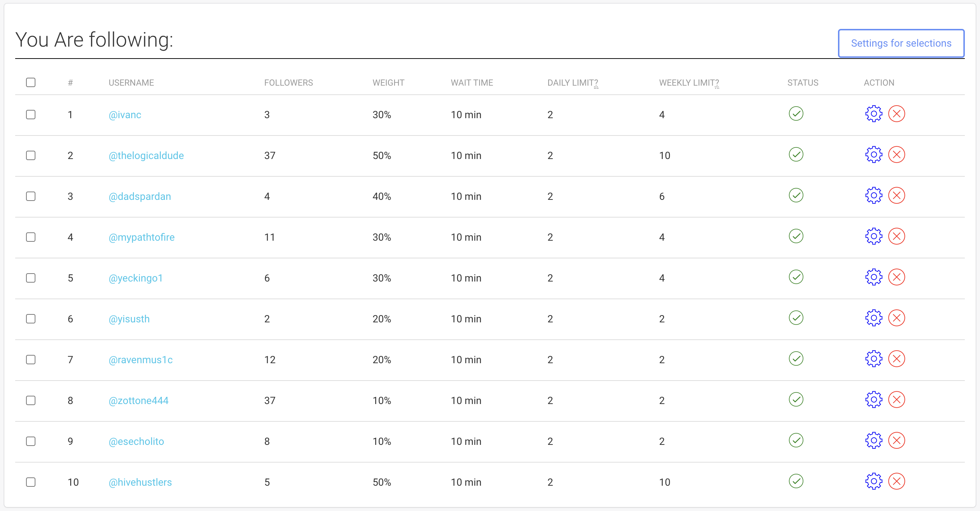
Task: Open @zottone444 profile link
Action: click(x=138, y=401)
